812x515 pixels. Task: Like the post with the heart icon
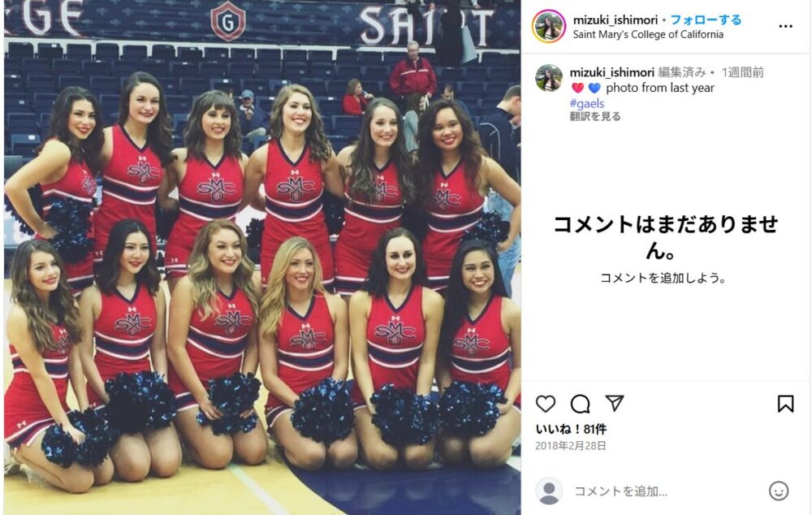546,404
